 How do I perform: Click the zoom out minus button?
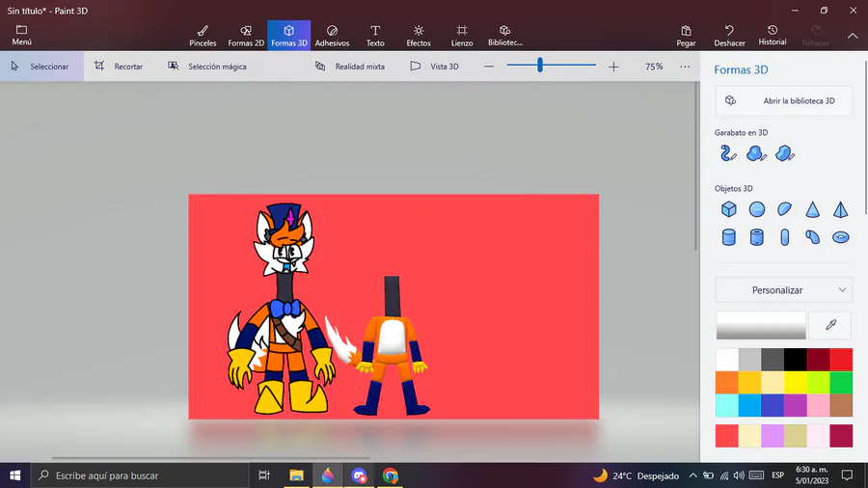coord(489,67)
